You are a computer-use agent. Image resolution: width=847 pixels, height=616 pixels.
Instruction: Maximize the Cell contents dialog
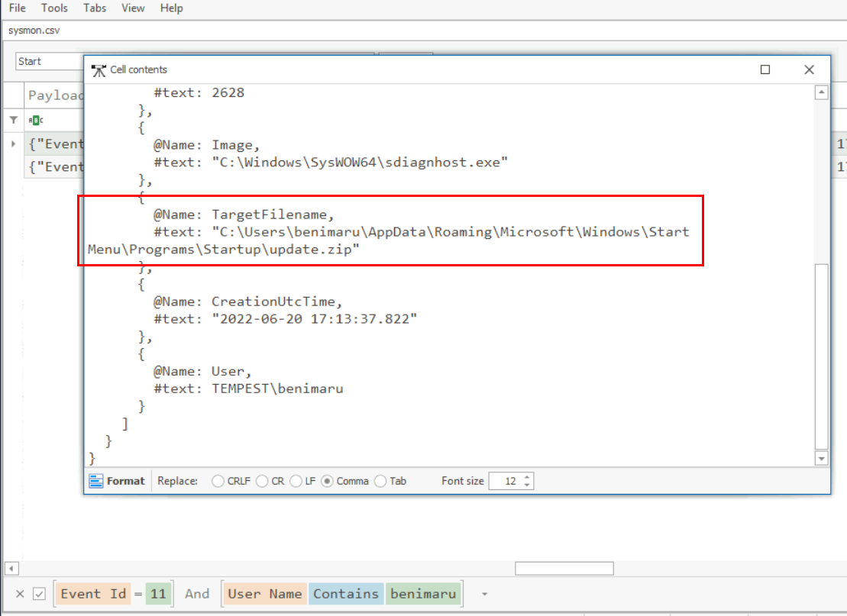765,69
